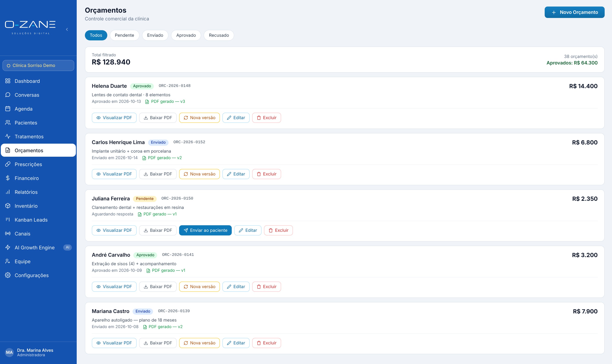This screenshot has height=364, width=612.
Task: Click the MA user avatar
Action: point(9,352)
